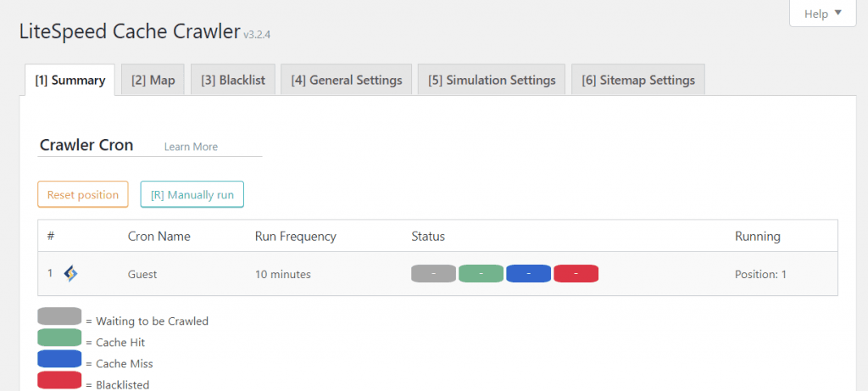The image size is (868, 391).
Task: Click the Manually run button
Action: point(192,194)
